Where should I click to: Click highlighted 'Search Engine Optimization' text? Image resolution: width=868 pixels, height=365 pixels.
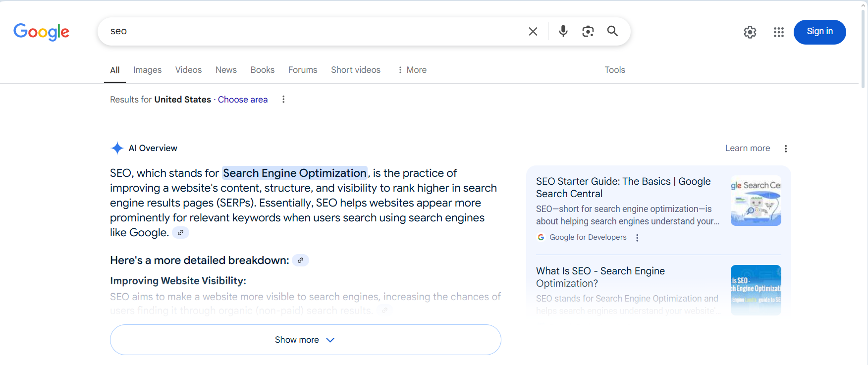tap(295, 173)
